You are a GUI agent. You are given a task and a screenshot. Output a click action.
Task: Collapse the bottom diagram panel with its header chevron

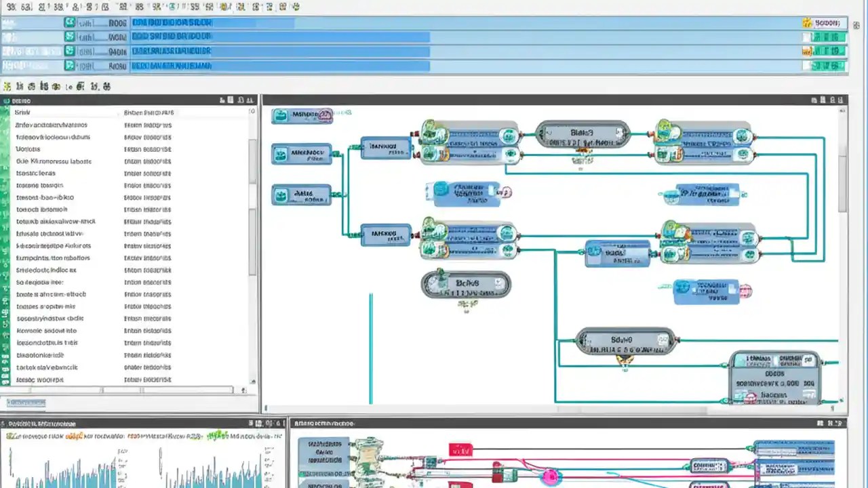(840, 422)
